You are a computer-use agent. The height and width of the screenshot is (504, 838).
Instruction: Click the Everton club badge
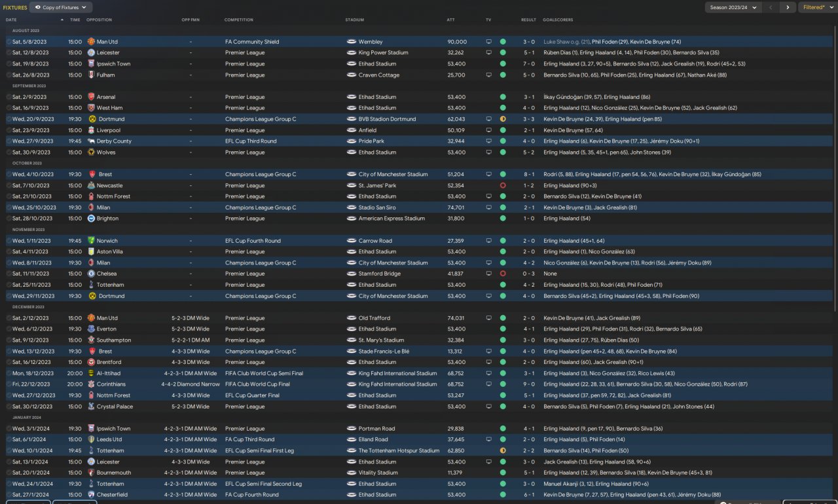point(91,329)
